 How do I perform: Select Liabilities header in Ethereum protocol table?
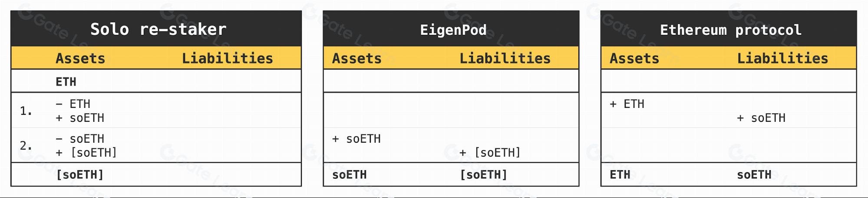(782, 58)
